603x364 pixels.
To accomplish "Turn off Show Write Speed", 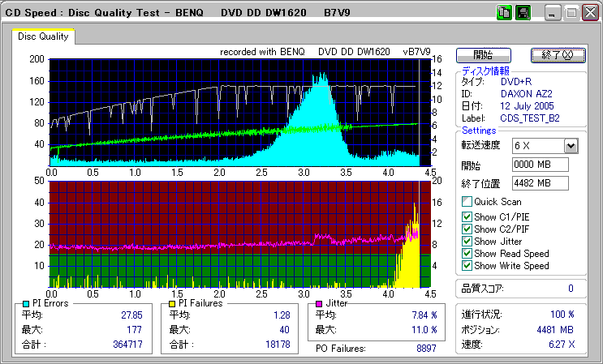I will coord(467,265).
